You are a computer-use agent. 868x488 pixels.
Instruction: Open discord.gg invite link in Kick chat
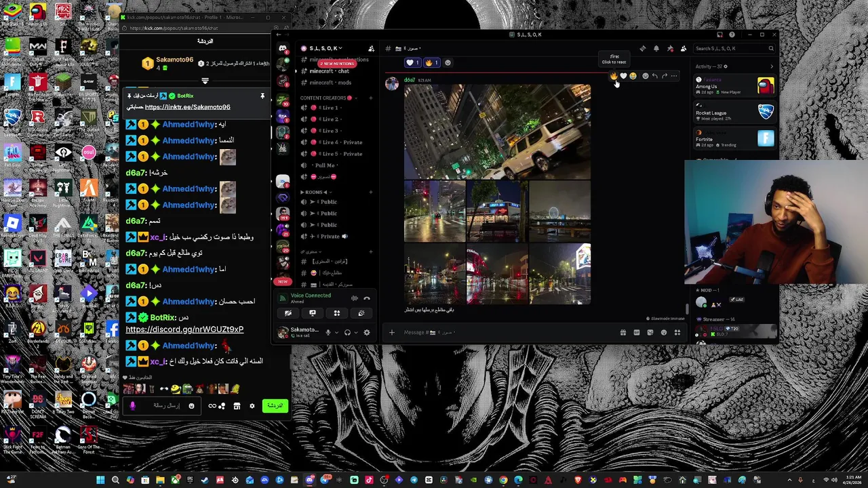[184, 329]
